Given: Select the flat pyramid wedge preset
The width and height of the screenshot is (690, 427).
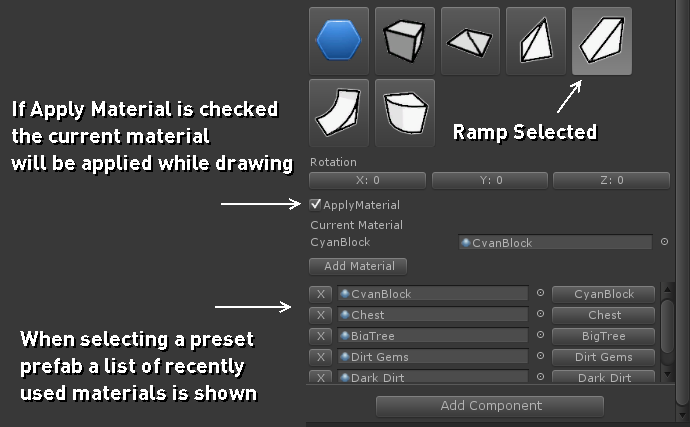Looking at the screenshot, I should pos(470,40).
